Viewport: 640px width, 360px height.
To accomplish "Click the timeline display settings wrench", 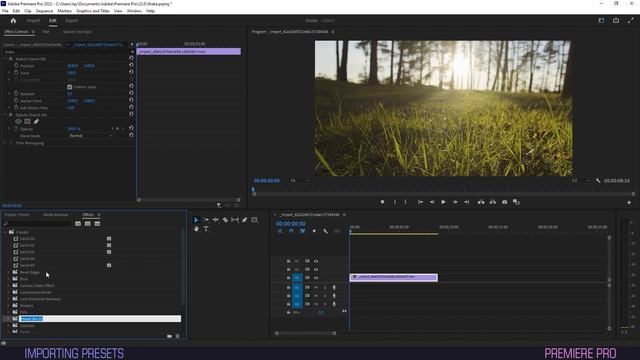I will point(325,231).
